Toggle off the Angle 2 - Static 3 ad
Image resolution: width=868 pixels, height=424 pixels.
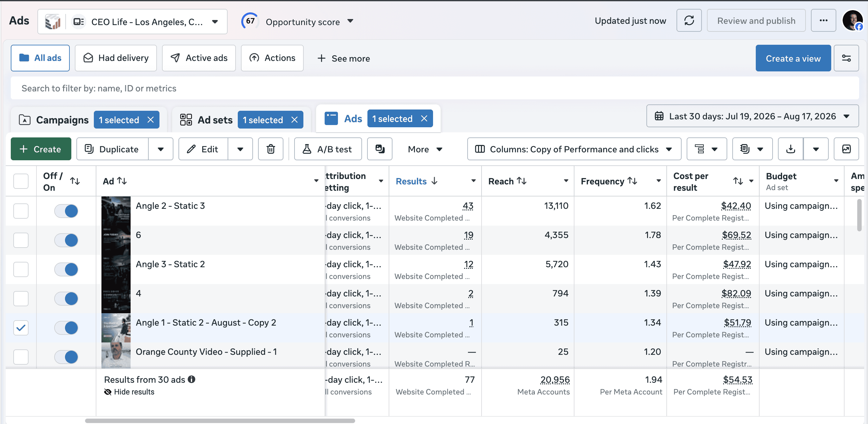[x=66, y=211]
